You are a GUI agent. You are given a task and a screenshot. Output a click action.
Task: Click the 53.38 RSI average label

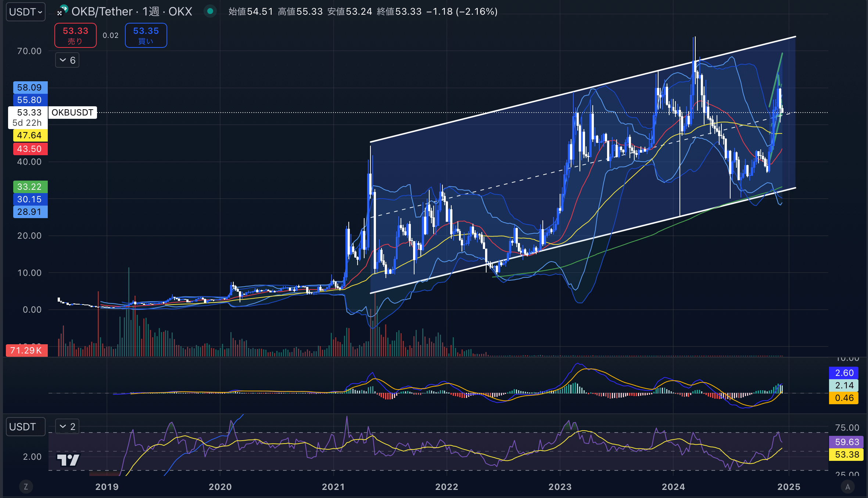click(847, 455)
